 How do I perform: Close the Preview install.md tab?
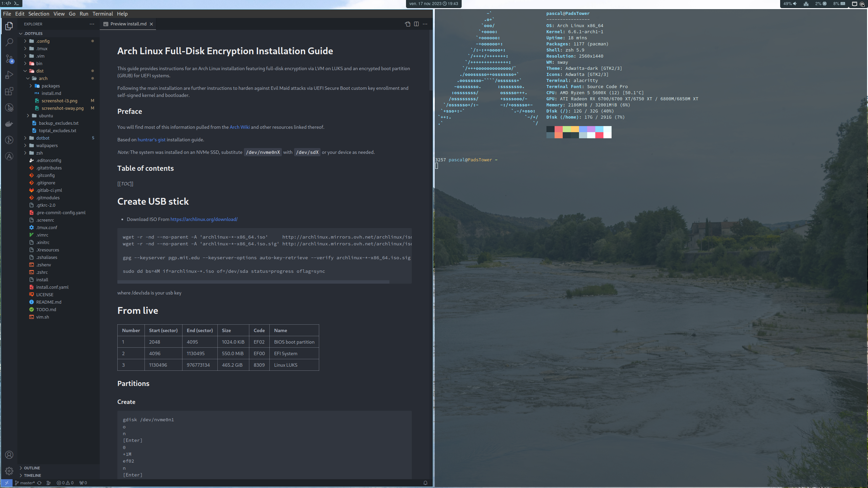tap(152, 24)
